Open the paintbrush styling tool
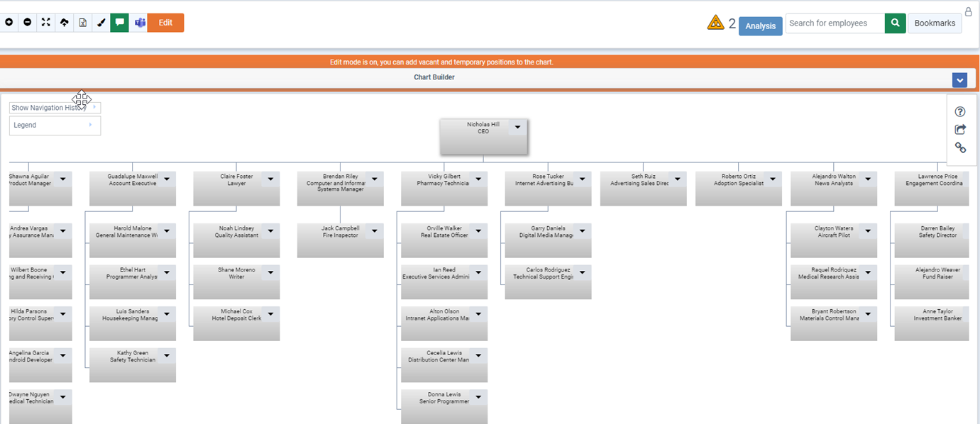The height and width of the screenshot is (424, 980). [x=101, y=23]
